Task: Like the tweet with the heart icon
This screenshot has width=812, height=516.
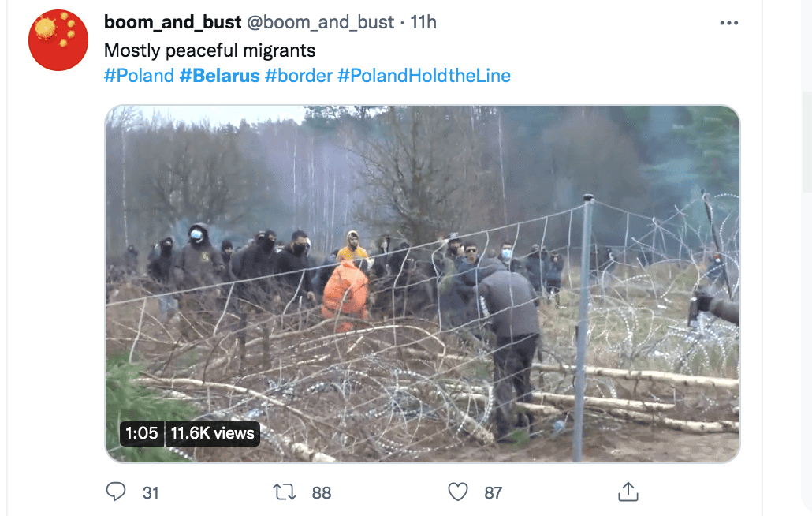Action: point(458,492)
